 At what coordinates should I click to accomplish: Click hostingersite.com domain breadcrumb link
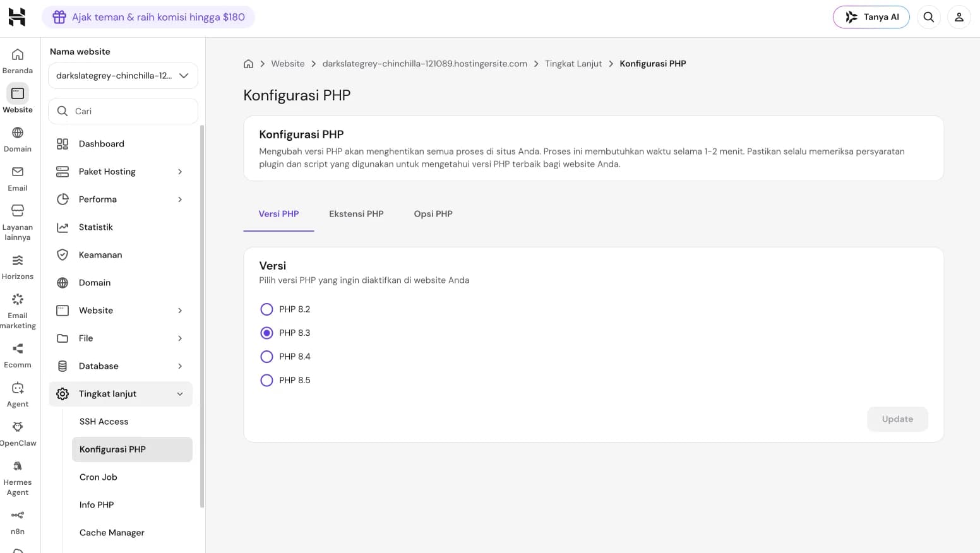click(425, 64)
